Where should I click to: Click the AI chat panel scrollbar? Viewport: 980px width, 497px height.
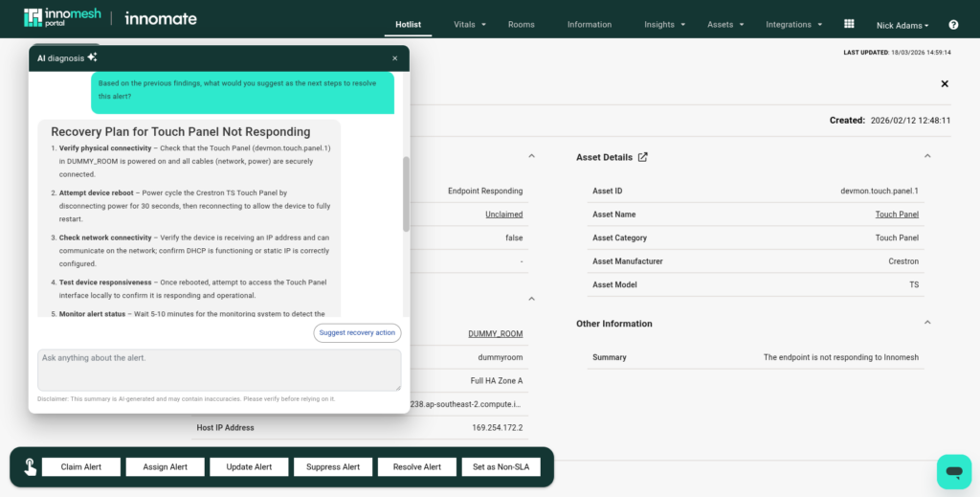(x=406, y=193)
